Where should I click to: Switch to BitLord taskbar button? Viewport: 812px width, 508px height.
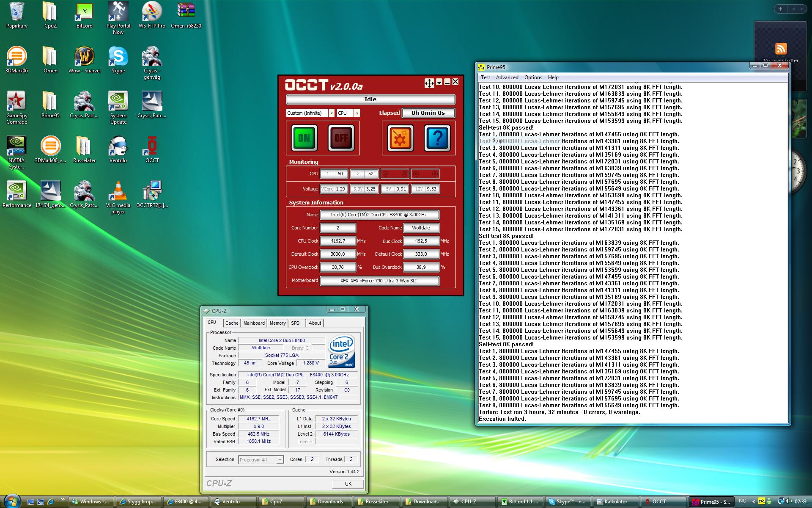coord(520,502)
